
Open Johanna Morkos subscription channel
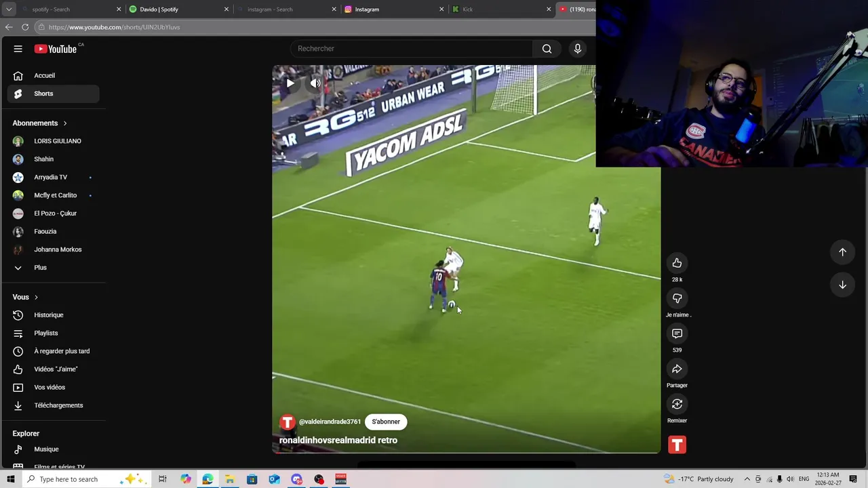point(54,249)
